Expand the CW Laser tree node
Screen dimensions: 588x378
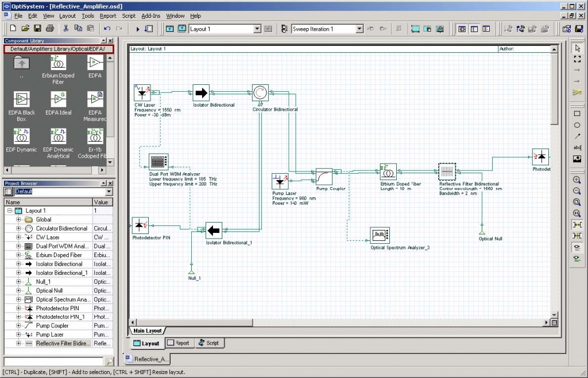[x=18, y=237]
